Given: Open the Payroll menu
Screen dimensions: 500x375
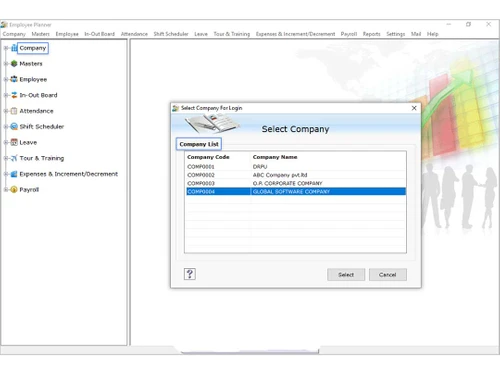Looking at the screenshot, I should [x=349, y=34].
